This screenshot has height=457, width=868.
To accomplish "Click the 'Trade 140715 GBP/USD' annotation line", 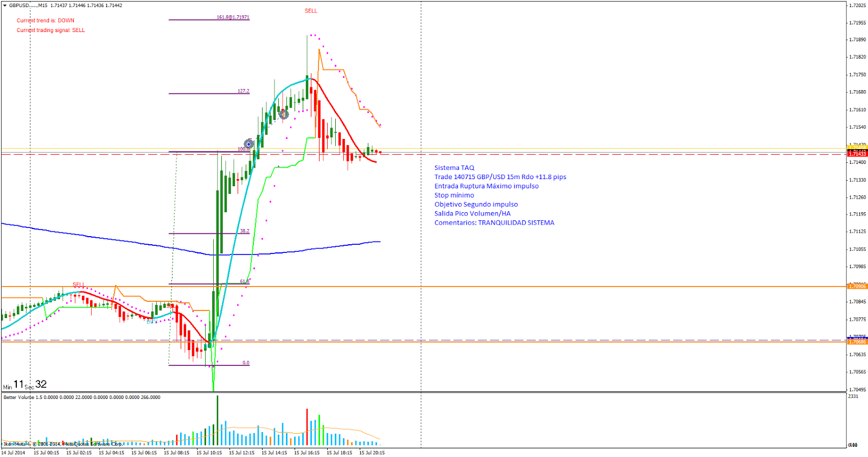I will coord(500,177).
